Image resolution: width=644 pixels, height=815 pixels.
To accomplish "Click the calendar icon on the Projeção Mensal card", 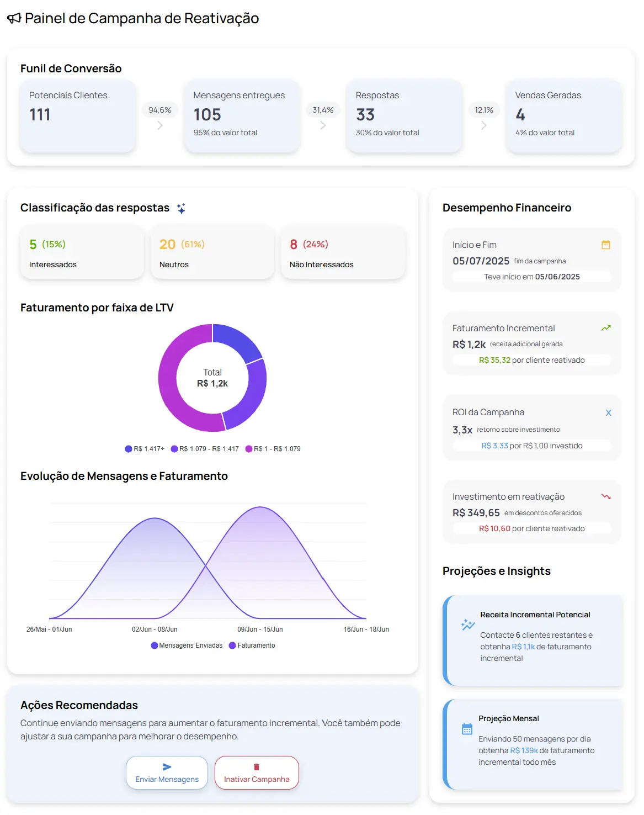I will pyautogui.click(x=466, y=728).
